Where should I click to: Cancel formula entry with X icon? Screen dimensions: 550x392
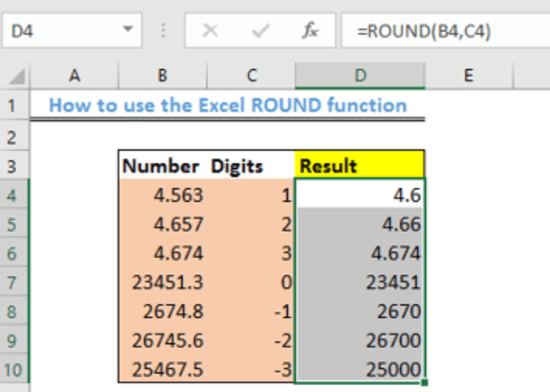click(x=210, y=31)
